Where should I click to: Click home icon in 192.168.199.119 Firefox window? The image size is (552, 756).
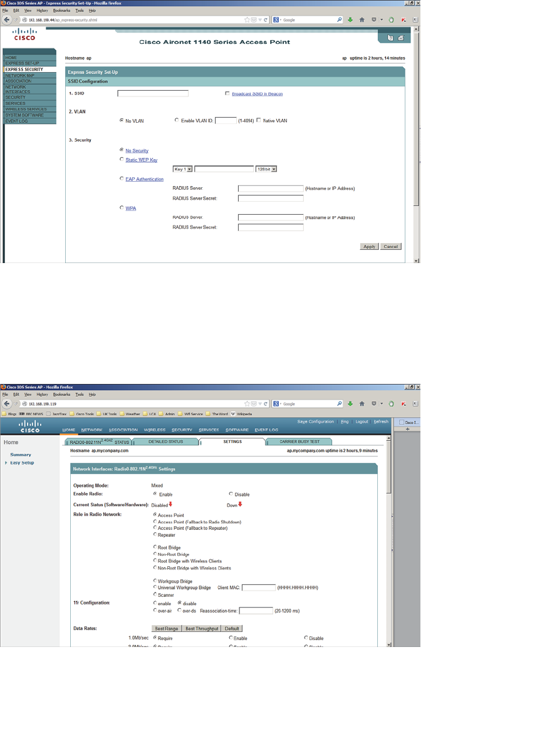pos(362,404)
